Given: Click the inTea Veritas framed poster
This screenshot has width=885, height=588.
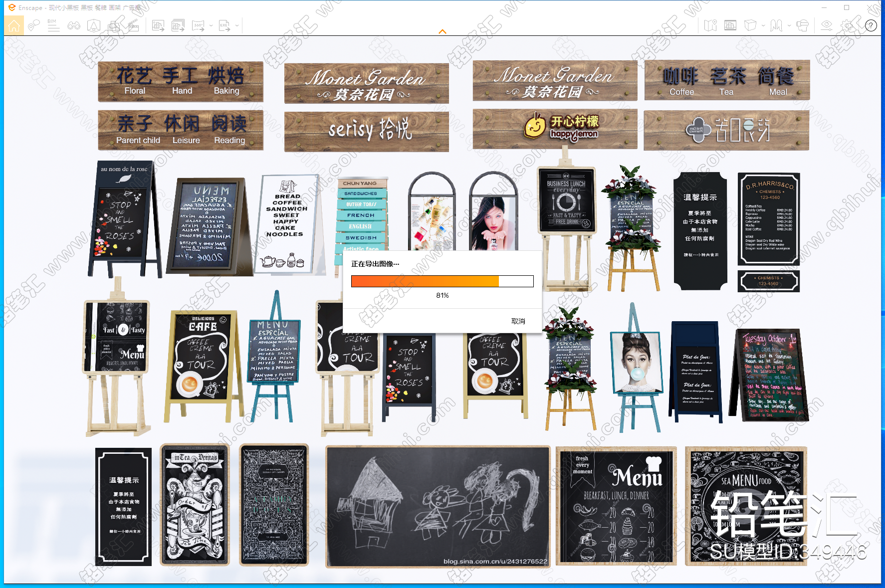Looking at the screenshot, I should point(195,505).
